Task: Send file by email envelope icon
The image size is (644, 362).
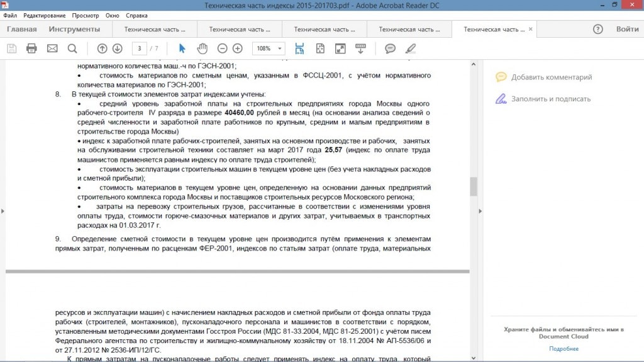Action: click(52, 48)
